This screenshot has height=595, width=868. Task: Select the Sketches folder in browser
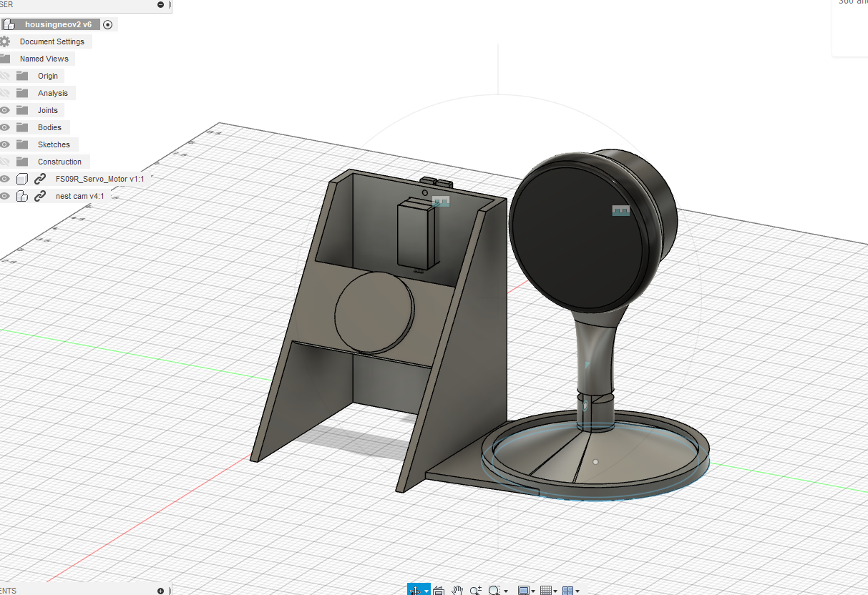[x=54, y=144]
